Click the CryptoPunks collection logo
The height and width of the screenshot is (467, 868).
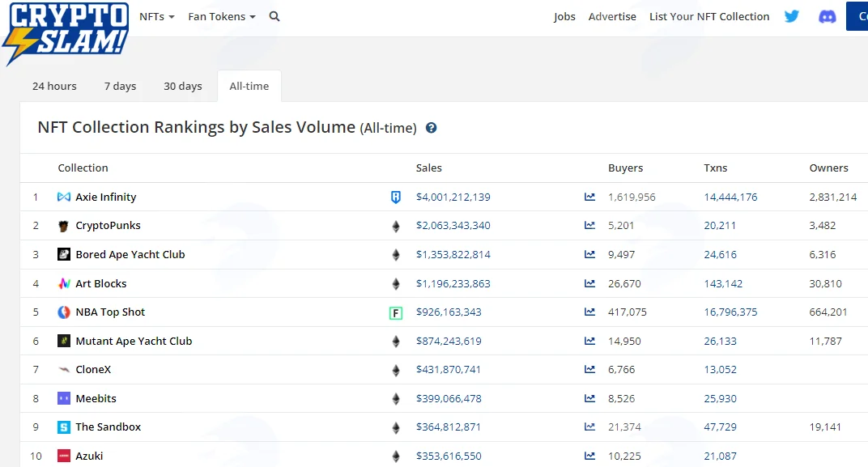64,226
